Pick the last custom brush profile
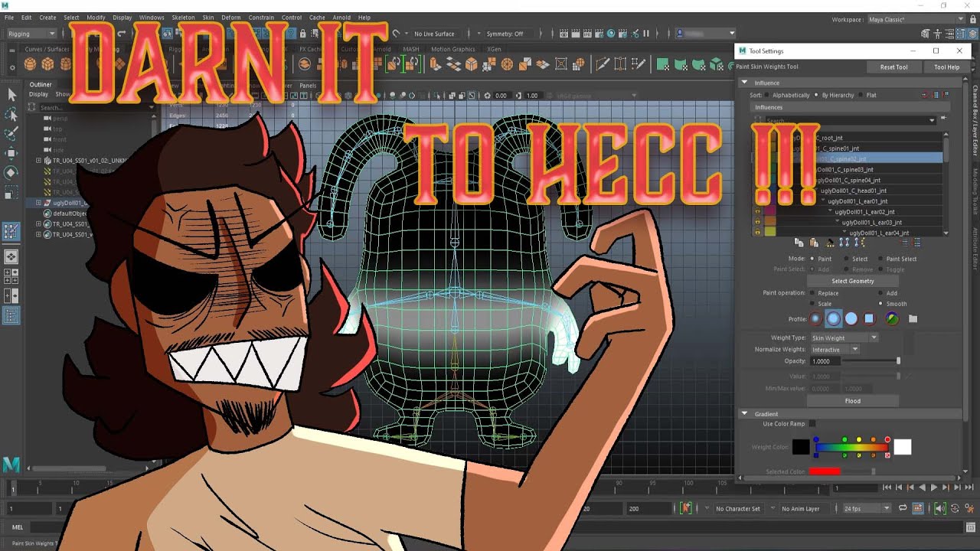 [x=892, y=318]
